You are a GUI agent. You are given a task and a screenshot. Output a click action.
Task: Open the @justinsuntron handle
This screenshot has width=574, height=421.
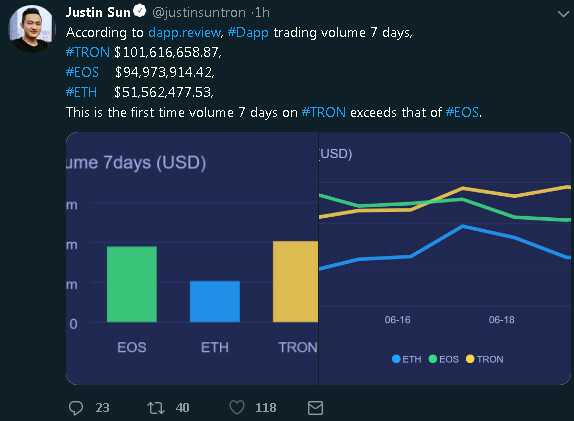point(199,13)
